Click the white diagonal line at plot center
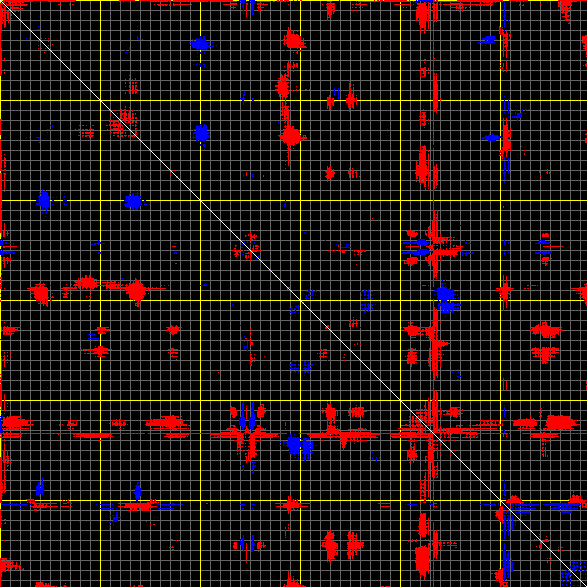The height and width of the screenshot is (587, 587). [x=294, y=294]
